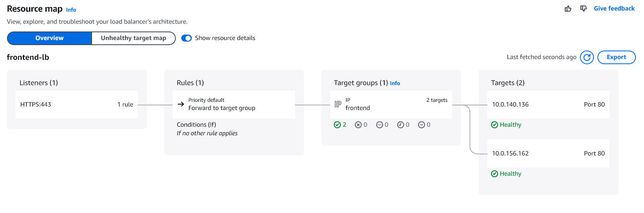
Task: Select target 10.0.156.162 tile
Action: pyautogui.click(x=548, y=154)
